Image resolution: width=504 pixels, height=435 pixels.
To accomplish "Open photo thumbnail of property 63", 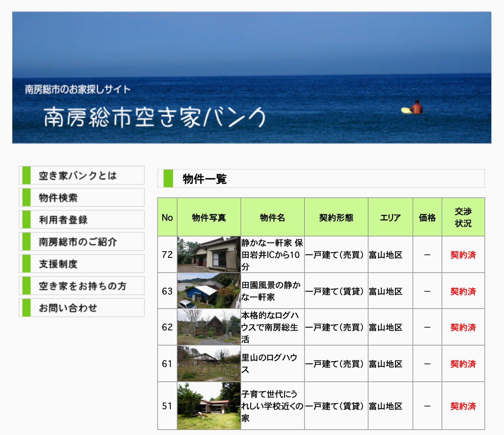I will (x=209, y=291).
